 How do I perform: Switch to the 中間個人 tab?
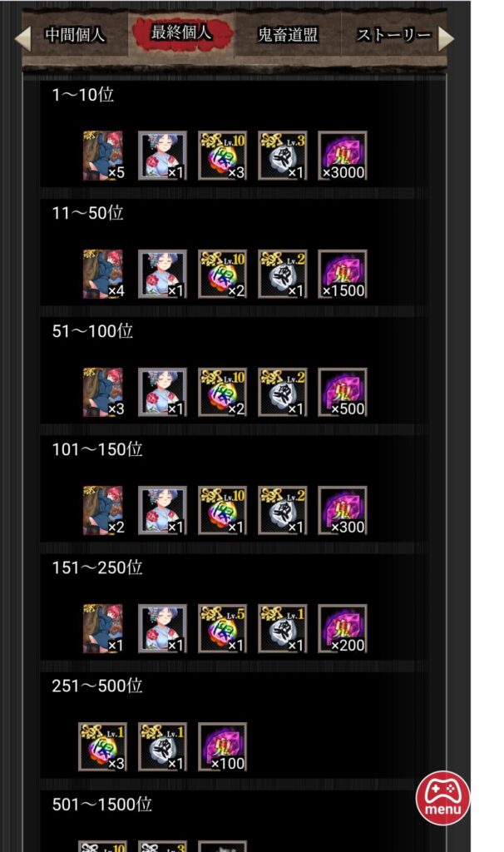point(75,35)
